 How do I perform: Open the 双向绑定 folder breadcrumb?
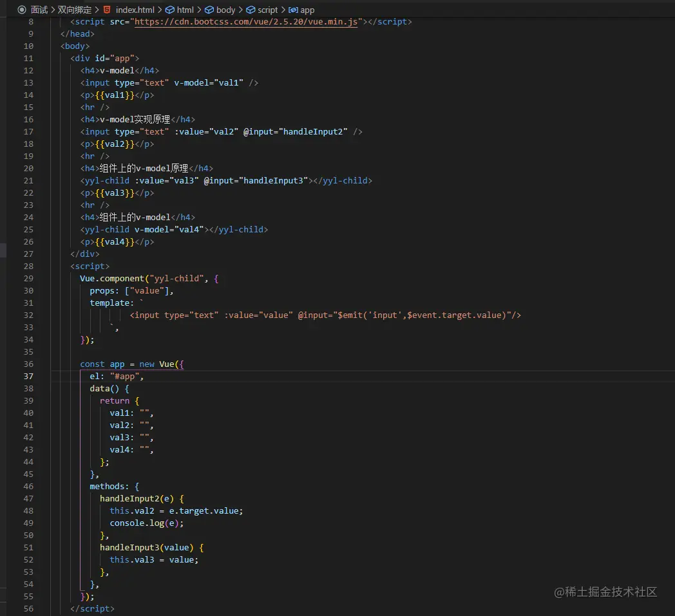pos(75,10)
